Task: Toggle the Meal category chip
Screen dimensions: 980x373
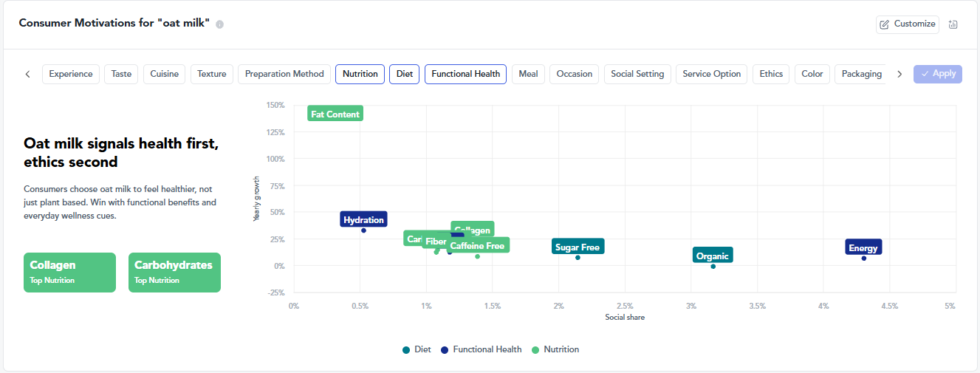Action: pyautogui.click(x=528, y=74)
